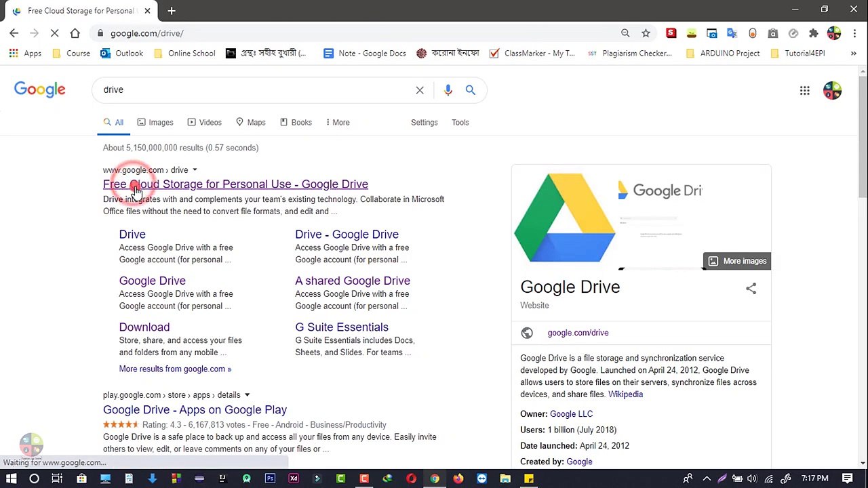Bookmark this page with the star
Screen dimensions: 868x488
click(646, 33)
